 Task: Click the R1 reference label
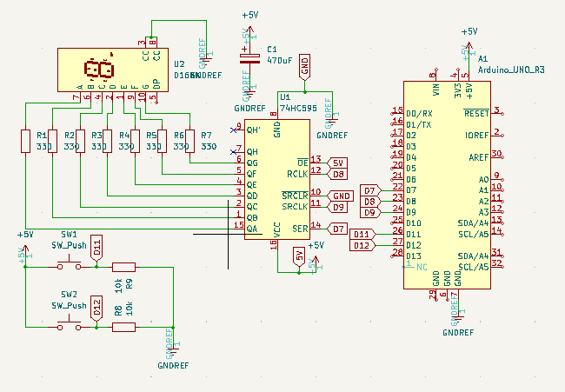pyautogui.click(x=42, y=136)
